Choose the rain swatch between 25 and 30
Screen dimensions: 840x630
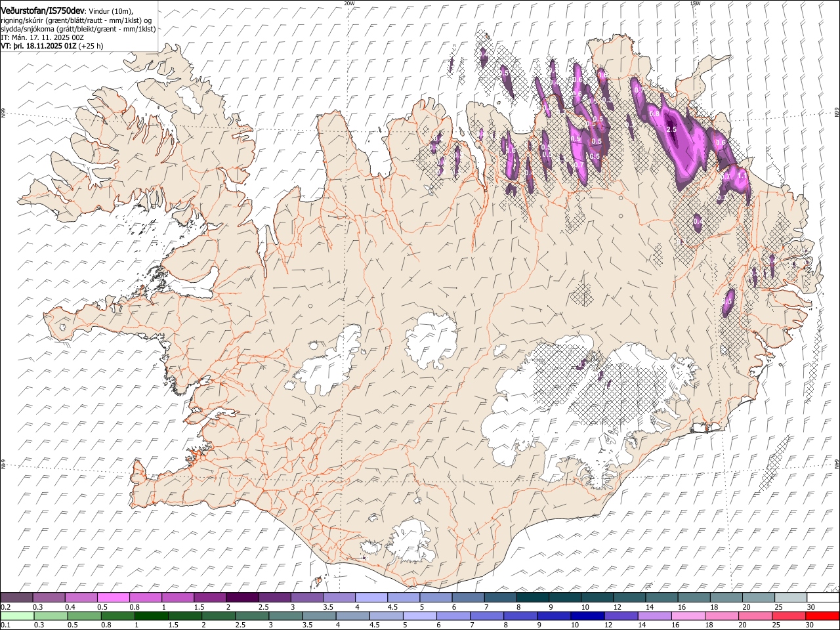(x=788, y=616)
